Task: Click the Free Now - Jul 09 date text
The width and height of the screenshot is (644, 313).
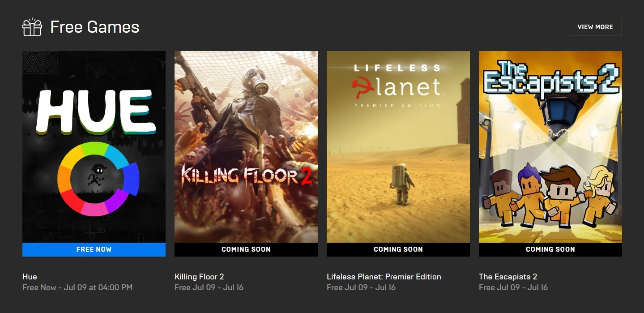Action: (77, 287)
